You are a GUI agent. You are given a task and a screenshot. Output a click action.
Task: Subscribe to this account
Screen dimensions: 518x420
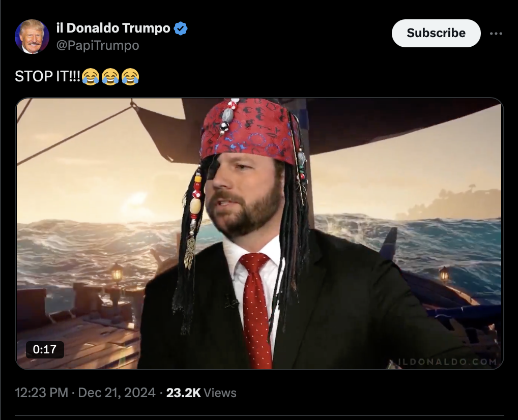click(x=436, y=33)
